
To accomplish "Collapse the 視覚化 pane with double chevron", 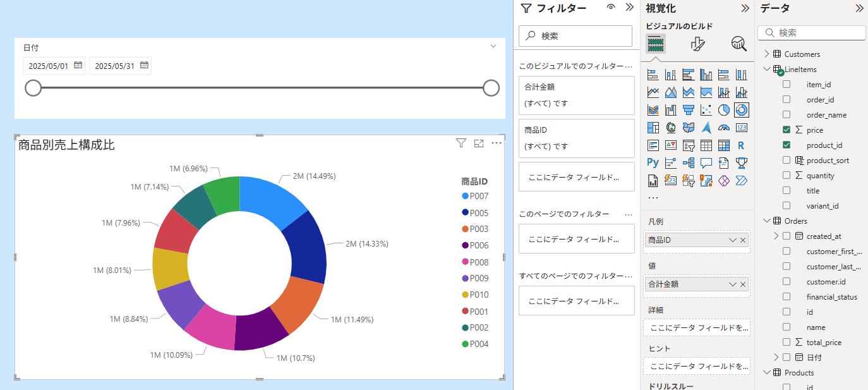I will [745, 8].
